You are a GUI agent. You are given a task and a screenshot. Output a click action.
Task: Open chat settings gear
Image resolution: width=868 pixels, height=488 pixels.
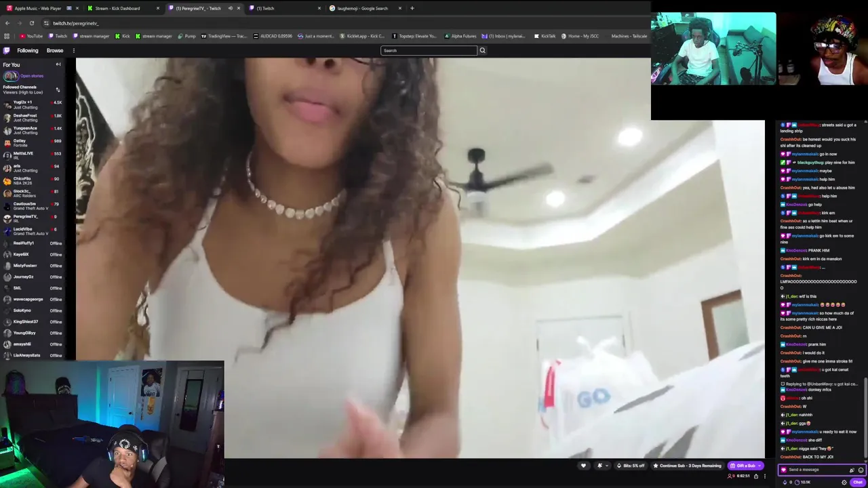[x=844, y=482]
